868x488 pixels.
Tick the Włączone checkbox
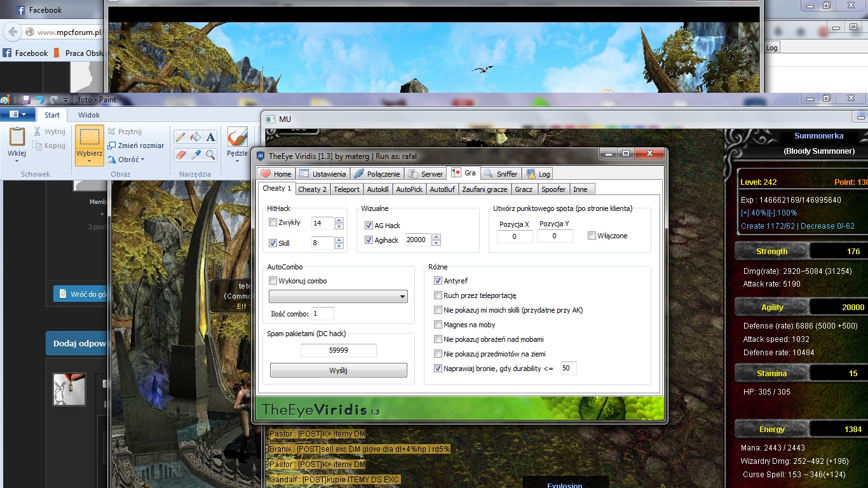(592, 236)
